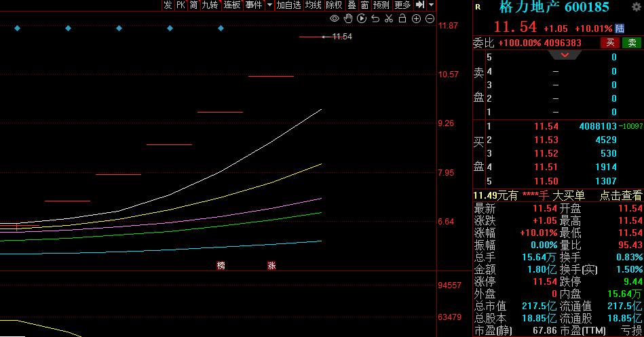Open settings gear in quote panel
Image resolution: width=644 pixels, height=337 pixels.
(636, 7)
